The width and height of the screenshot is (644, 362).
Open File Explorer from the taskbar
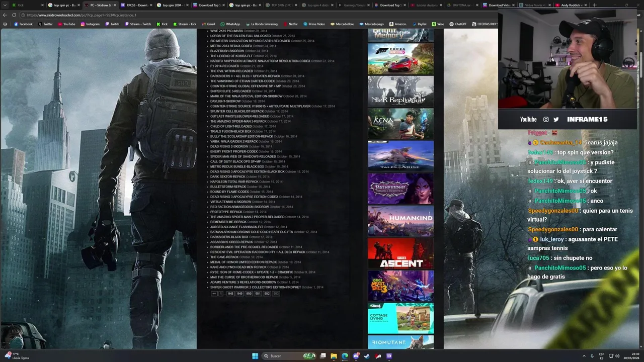334,356
